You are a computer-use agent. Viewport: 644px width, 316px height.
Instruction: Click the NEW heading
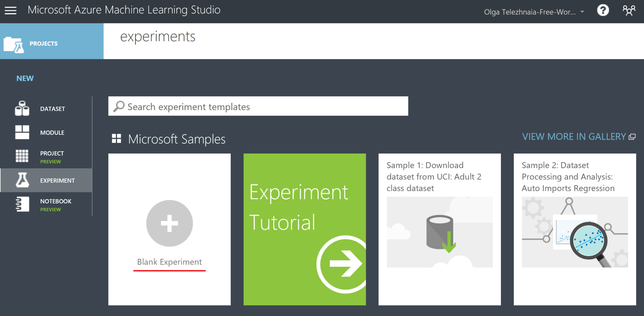tap(25, 78)
